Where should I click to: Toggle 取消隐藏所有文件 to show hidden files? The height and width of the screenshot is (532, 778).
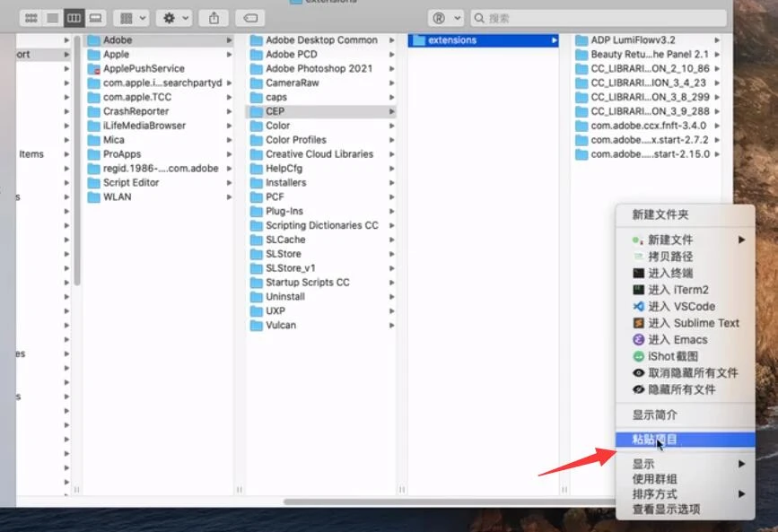pos(686,373)
